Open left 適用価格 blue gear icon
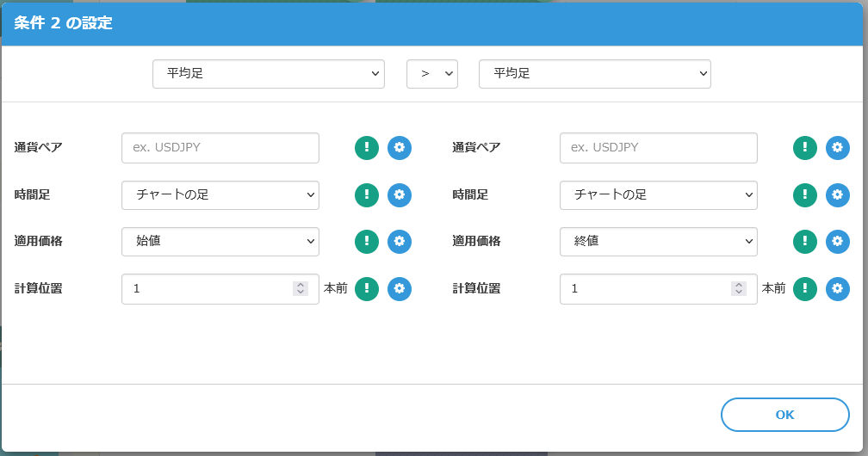The height and width of the screenshot is (456, 868). point(399,242)
